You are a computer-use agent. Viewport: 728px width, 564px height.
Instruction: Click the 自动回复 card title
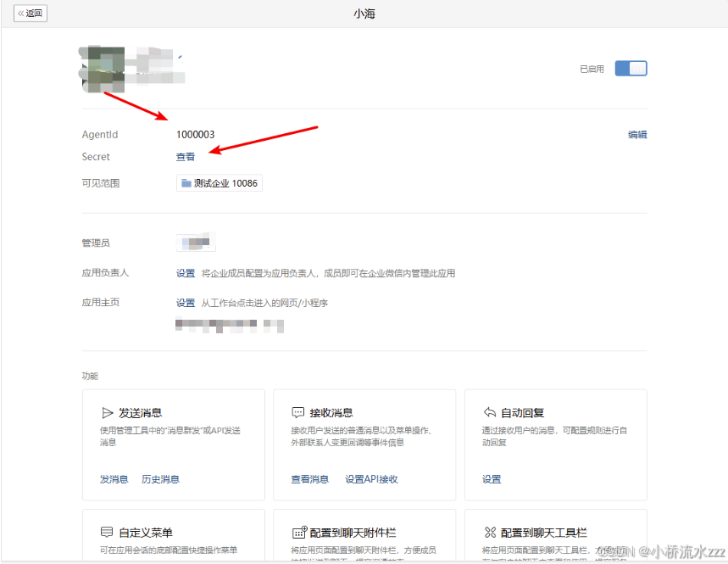522,412
